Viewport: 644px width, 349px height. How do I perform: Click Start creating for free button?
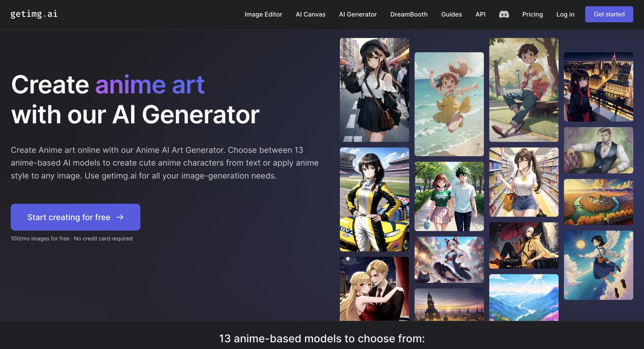[75, 217]
